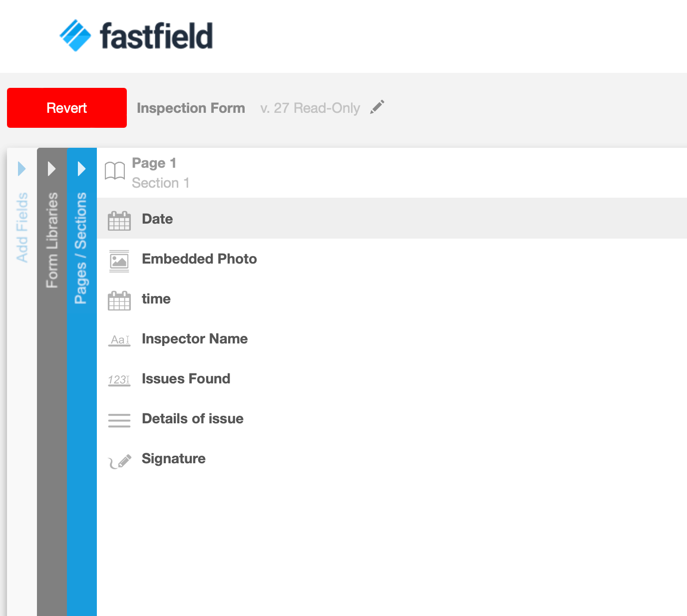
Task: Click the image icon next to Embedded Photo
Action: tap(119, 260)
